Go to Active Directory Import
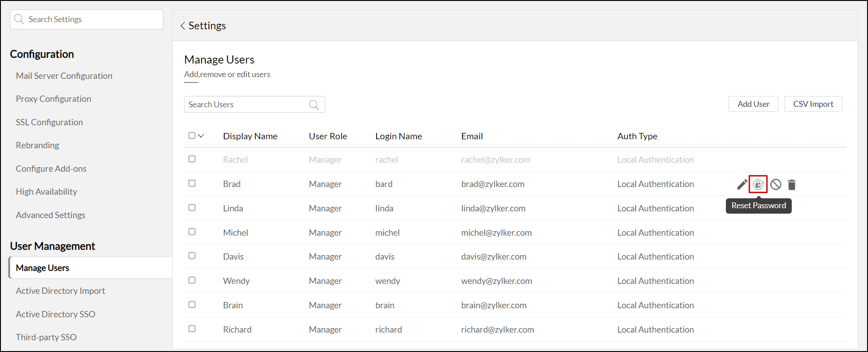Screen dimensions: 868x352 tap(60, 291)
